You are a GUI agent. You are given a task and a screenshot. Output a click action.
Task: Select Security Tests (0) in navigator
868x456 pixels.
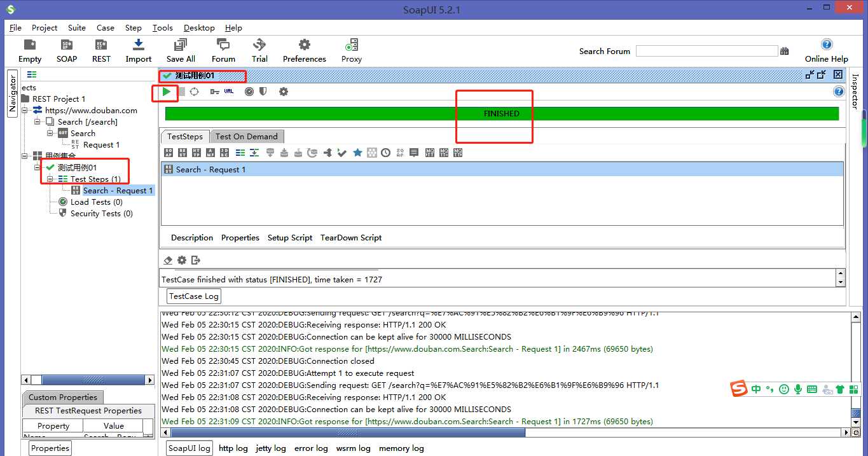(101, 213)
